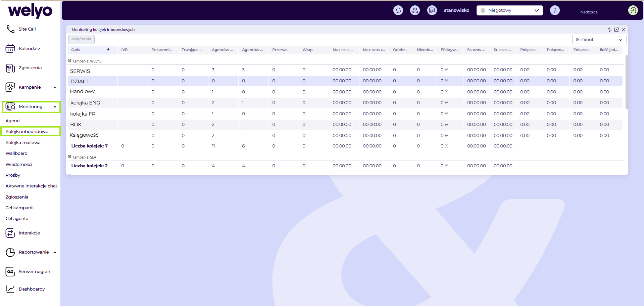
Task: Select the BOK queue row
Action: (345, 125)
